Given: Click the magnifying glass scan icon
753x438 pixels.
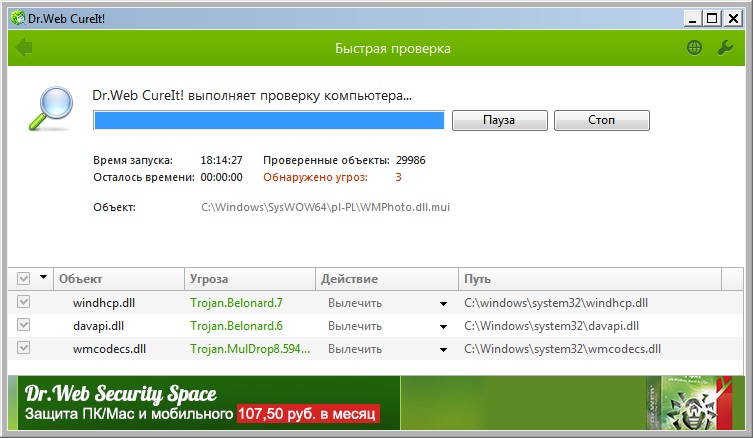Looking at the screenshot, I should pos(51,109).
